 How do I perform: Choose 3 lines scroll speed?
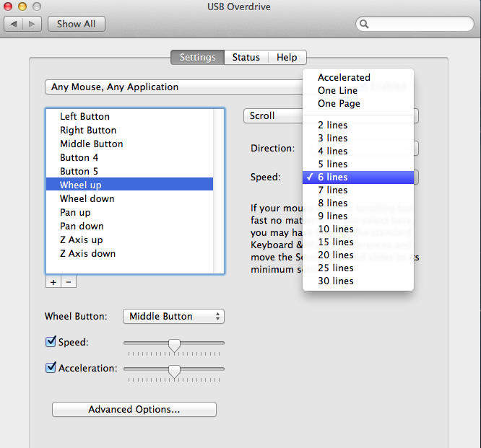point(358,139)
